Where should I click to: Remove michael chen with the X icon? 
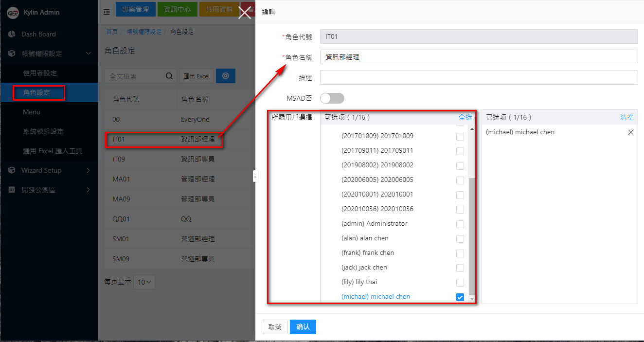(631, 132)
